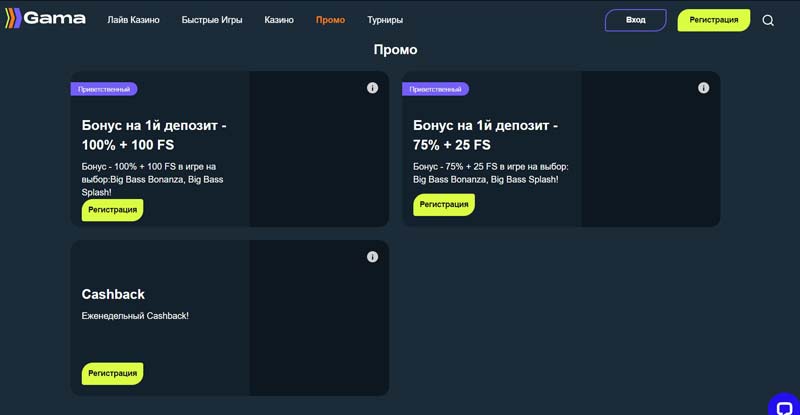Open the Cashback promo title
Viewport: 800px width, 415px height.
tap(113, 294)
